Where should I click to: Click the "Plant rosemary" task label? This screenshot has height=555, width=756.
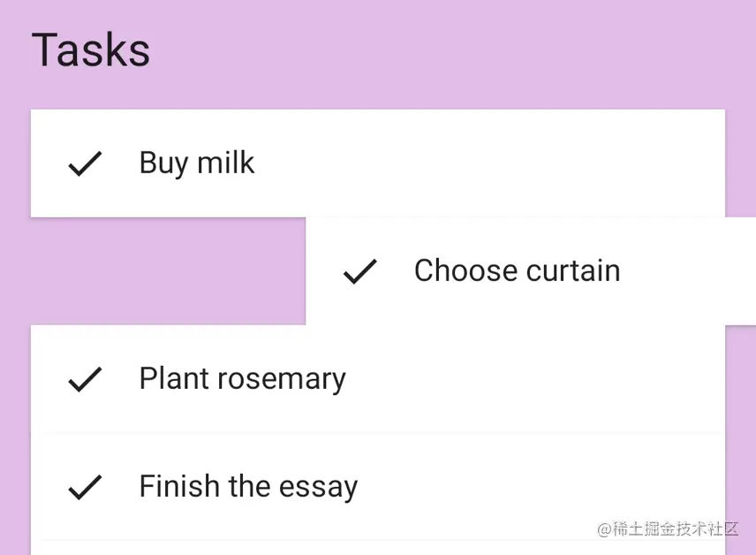tap(242, 379)
